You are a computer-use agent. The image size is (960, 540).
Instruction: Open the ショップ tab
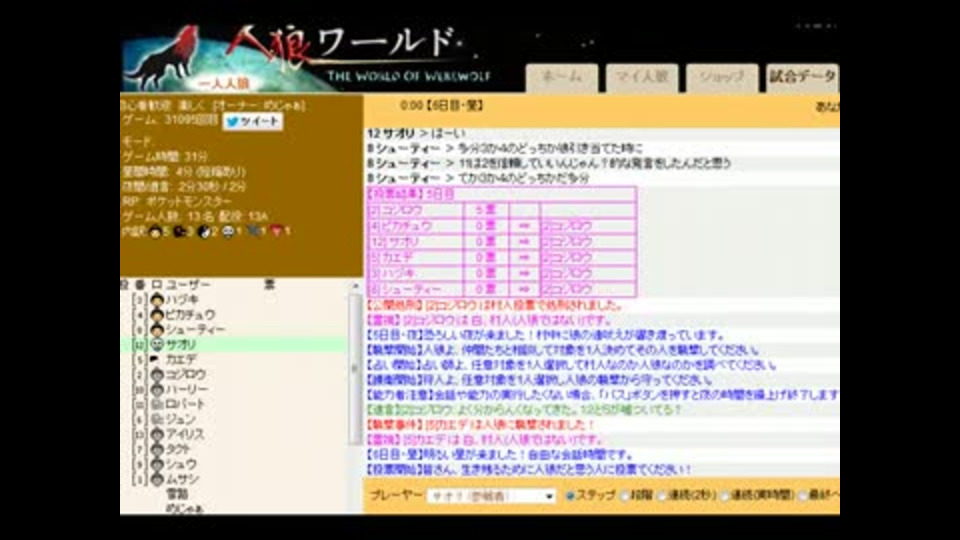click(722, 78)
